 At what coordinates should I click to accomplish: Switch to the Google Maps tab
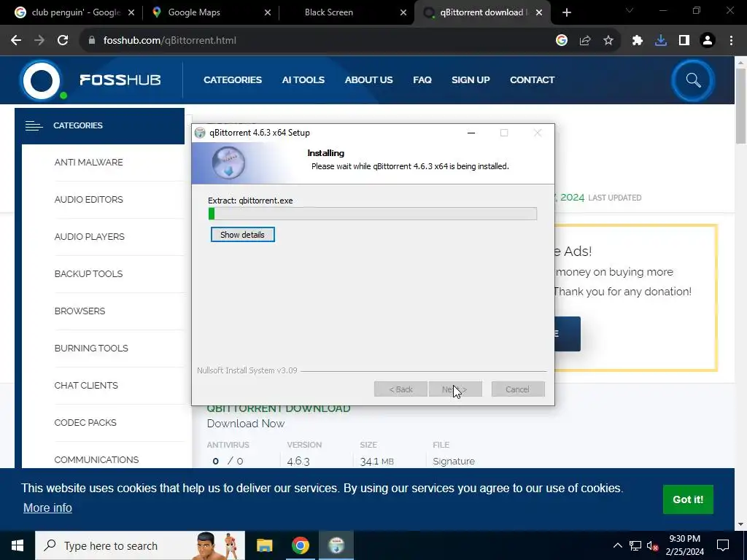(211, 13)
